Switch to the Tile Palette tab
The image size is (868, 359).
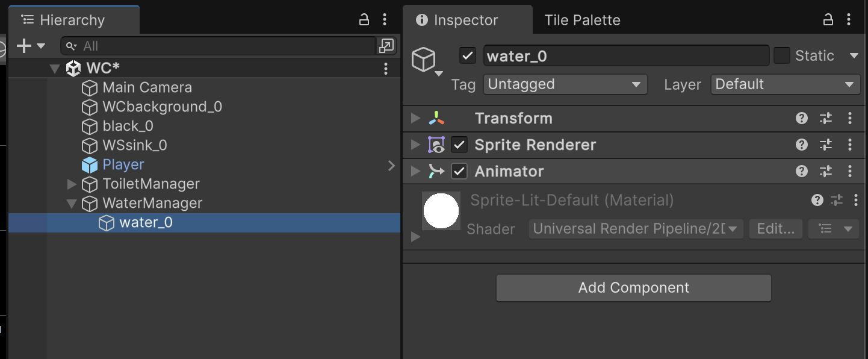click(582, 20)
